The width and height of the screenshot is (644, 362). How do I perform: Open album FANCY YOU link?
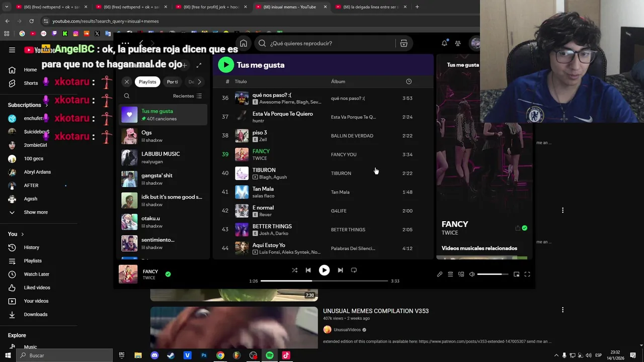pyautogui.click(x=344, y=154)
